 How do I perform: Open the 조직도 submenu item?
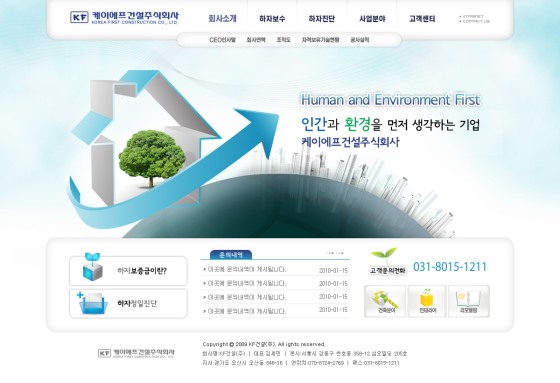click(x=284, y=40)
